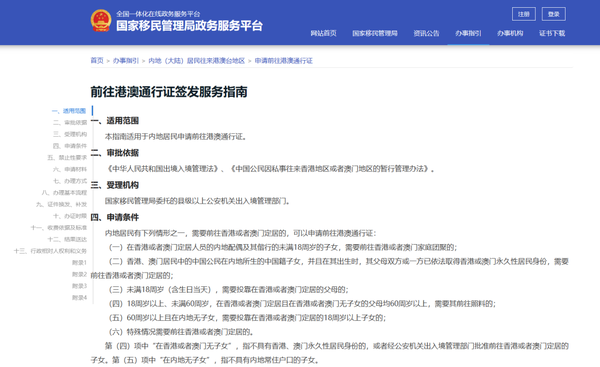Jump to 十一、收费依据及标准 in sidebar

coord(59,227)
